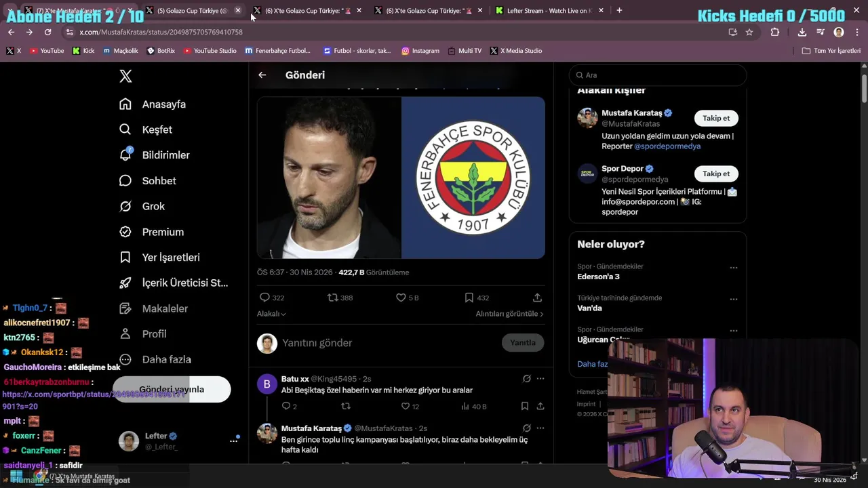Click the reply icon with 322 replies
868x488 pixels.
pos(265,298)
